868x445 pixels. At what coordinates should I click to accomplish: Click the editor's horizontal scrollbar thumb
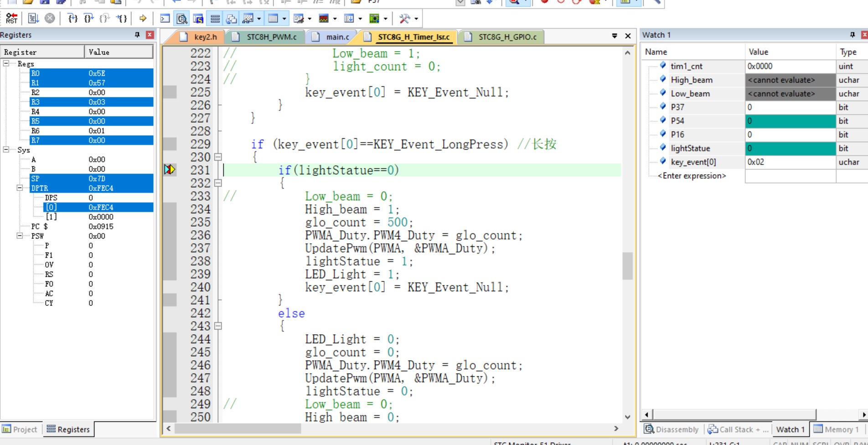tap(238, 429)
